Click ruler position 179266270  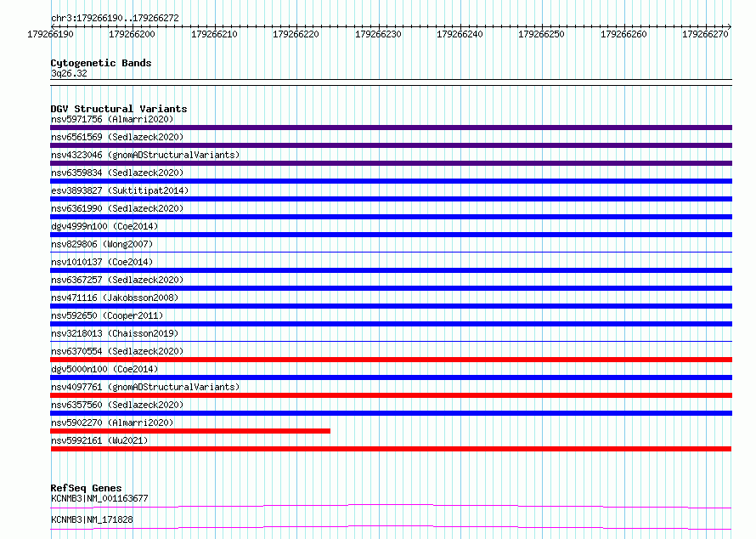coord(705,34)
